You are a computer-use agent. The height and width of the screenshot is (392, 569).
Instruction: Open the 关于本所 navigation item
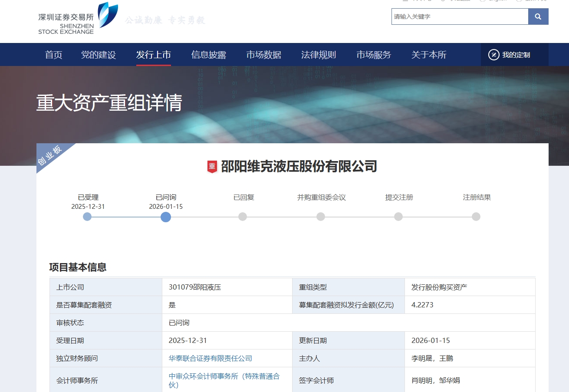tap(429, 55)
